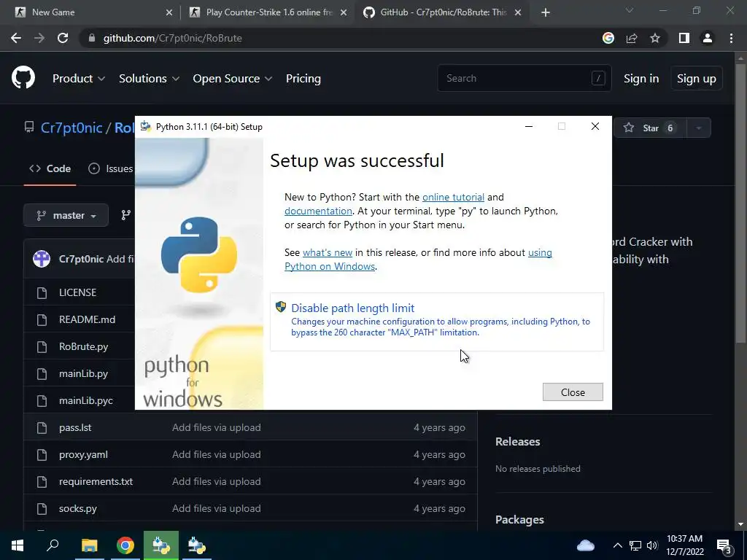Image resolution: width=747 pixels, height=560 pixels.
Task: Click the branches fork icon beside master
Action: [x=125, y=215]
